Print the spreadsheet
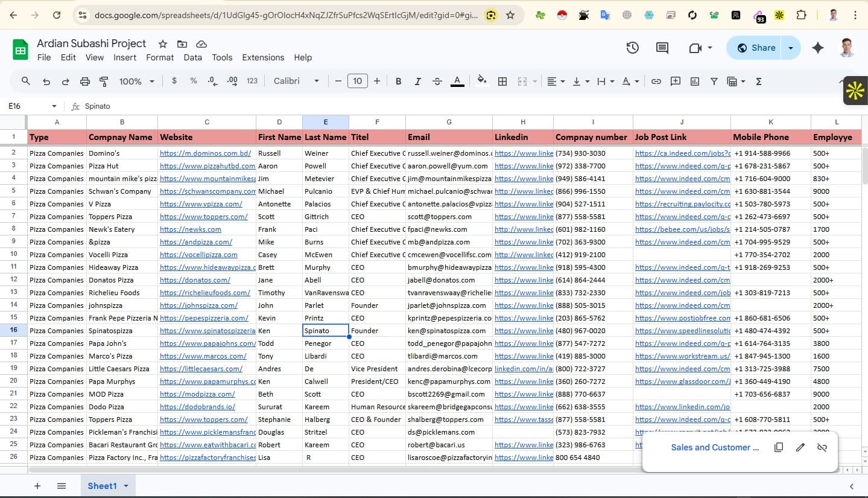 (85, 81)
